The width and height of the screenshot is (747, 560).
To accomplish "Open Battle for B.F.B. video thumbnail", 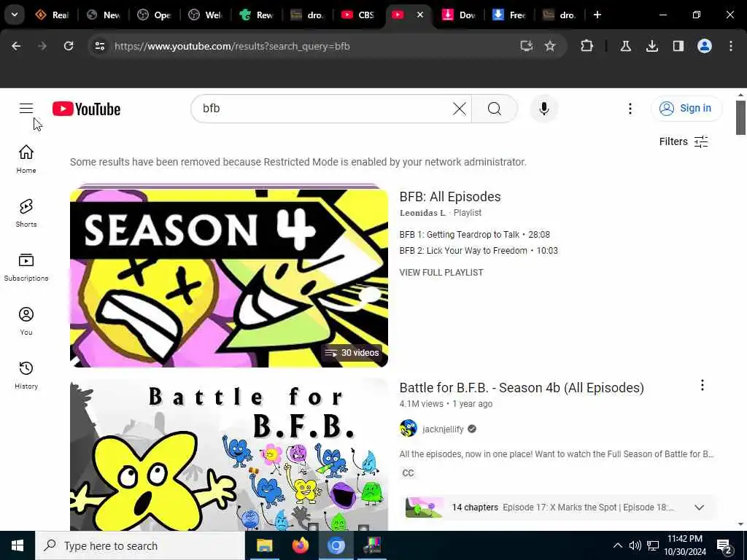I will (x=228, y=455).
